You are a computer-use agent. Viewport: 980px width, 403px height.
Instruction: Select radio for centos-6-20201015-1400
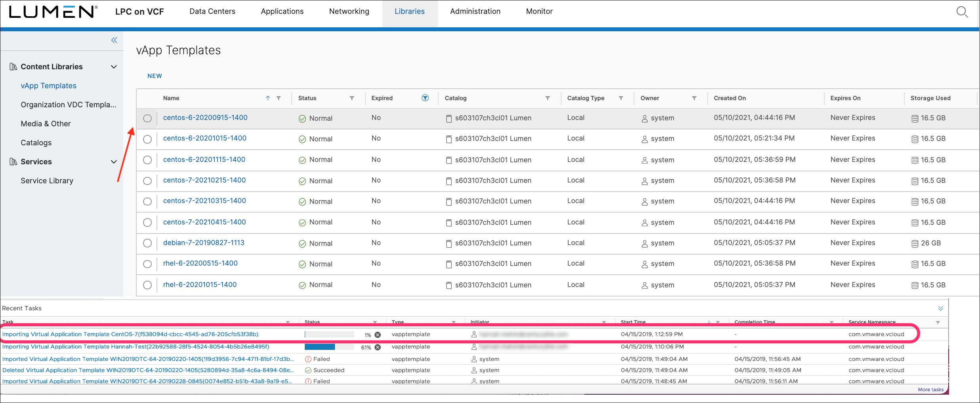[x=147, y=139]
